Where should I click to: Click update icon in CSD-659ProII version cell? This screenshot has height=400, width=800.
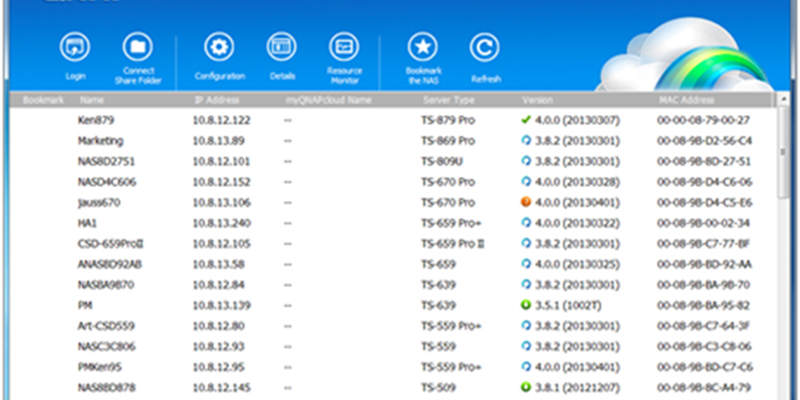526,243
